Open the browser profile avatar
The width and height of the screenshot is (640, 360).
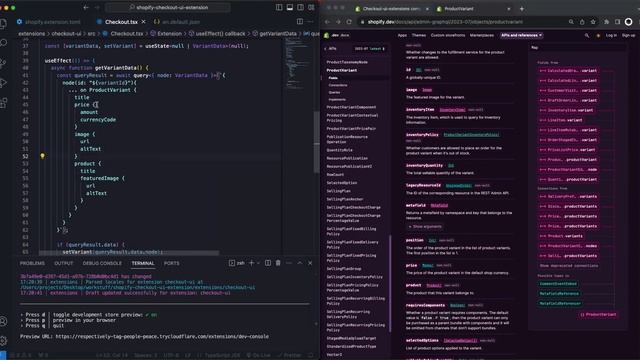click(x=629, y=22)
